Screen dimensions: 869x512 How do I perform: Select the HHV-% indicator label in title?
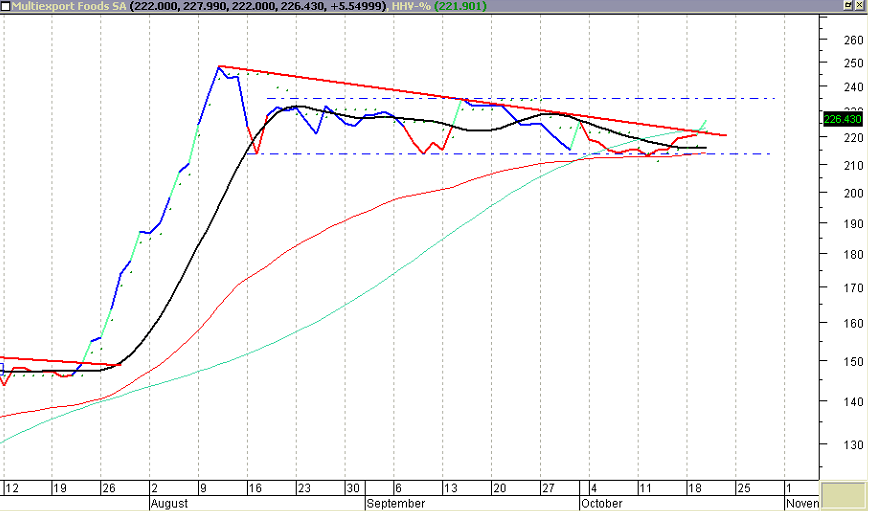pos(411,6)
